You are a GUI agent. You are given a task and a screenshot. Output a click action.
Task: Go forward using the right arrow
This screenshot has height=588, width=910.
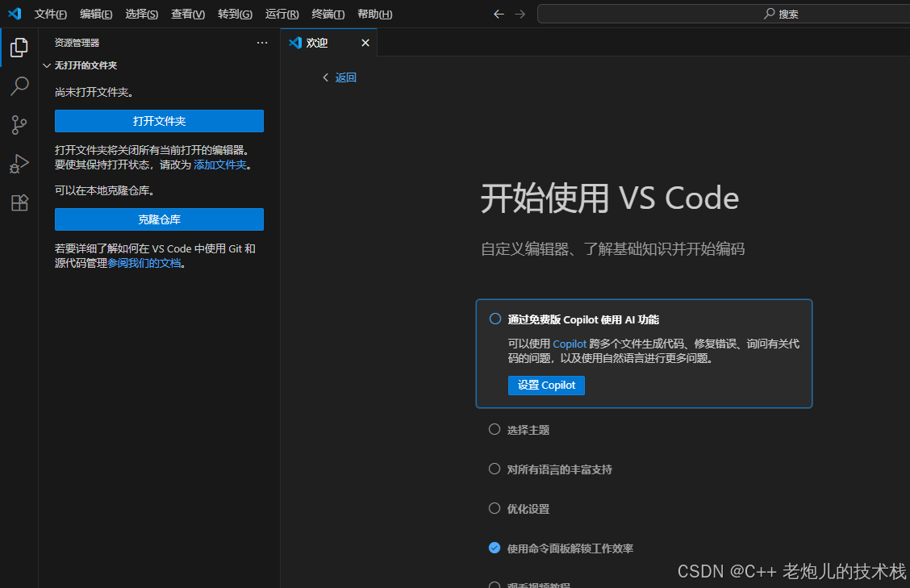pos(520,14)
